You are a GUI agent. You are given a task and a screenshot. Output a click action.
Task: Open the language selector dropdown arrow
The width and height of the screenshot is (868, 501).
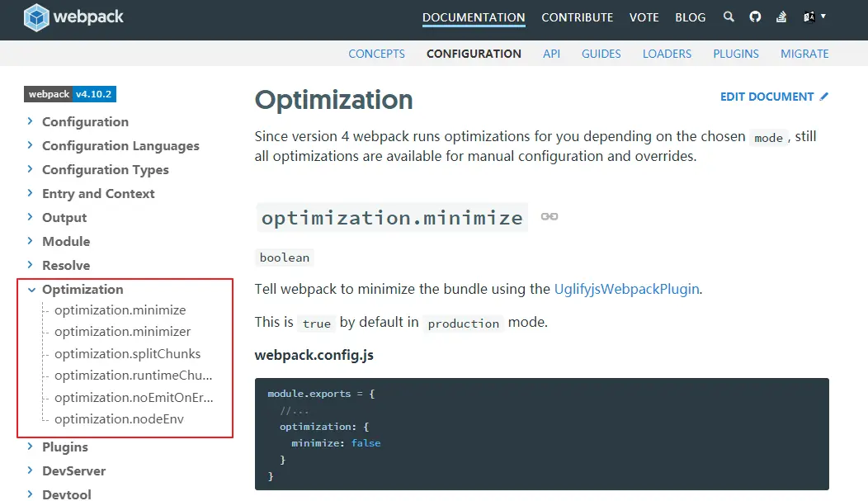point(823,17)
